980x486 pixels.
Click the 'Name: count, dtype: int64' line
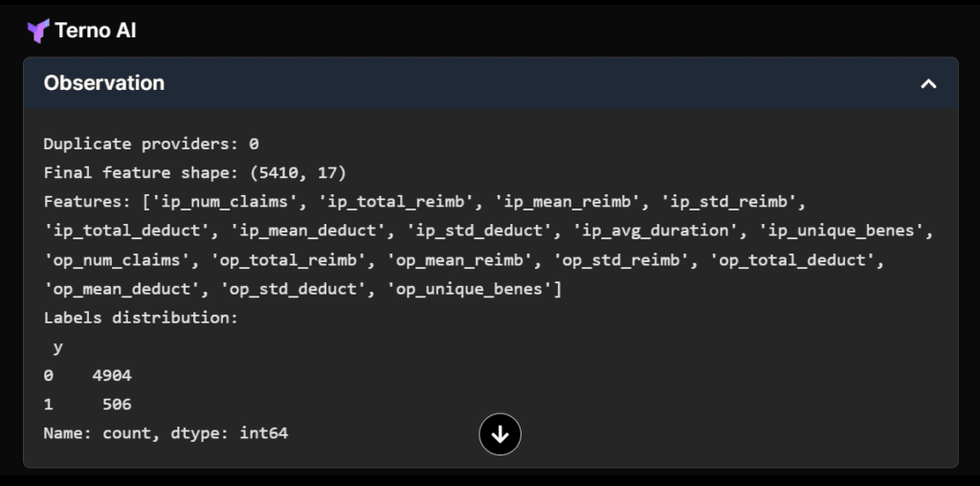[166, 433]
